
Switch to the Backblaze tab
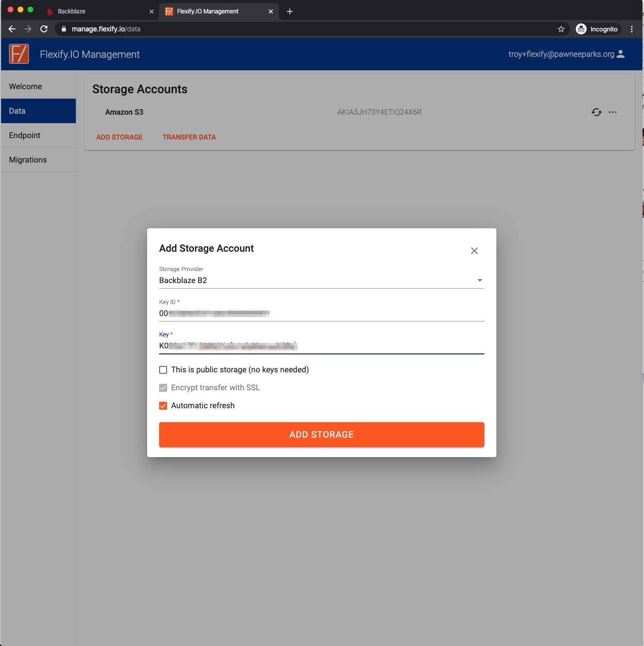100,11
